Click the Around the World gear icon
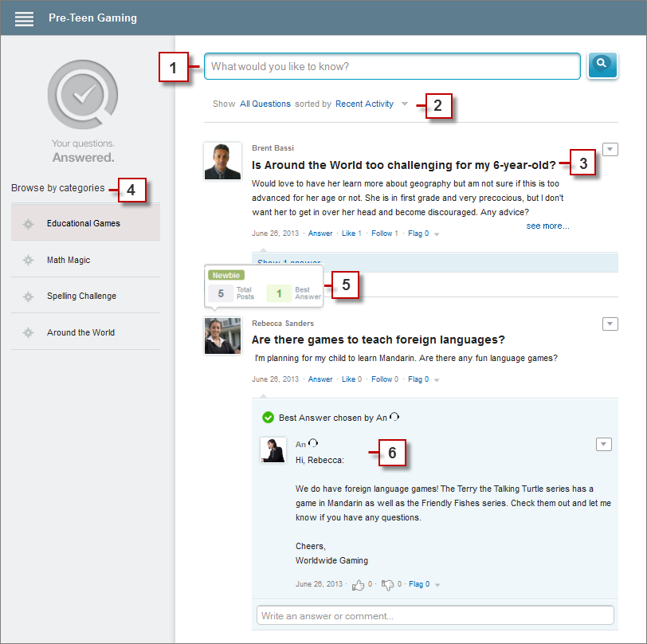Viewport: 647px width, 644px height. tap(28, 332)
